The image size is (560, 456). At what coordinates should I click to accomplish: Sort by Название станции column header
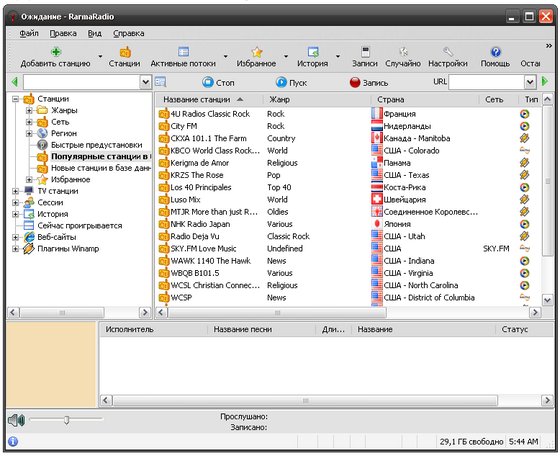point(209,100)
